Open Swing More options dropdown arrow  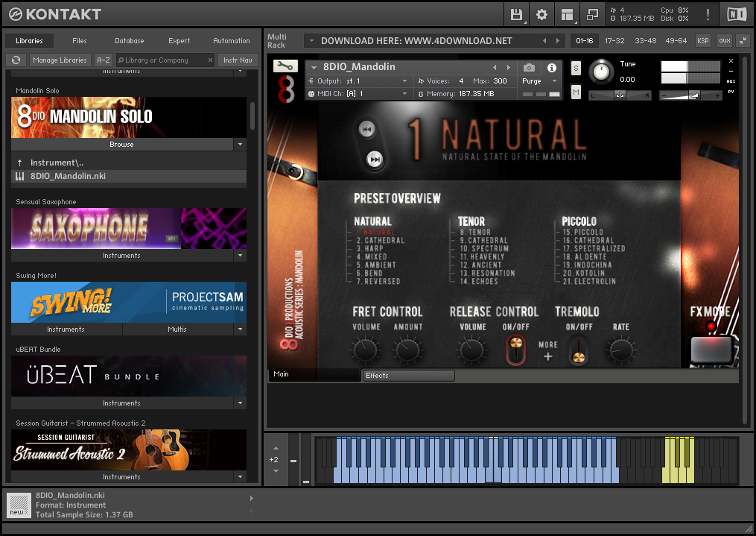[x=240, y=329]
